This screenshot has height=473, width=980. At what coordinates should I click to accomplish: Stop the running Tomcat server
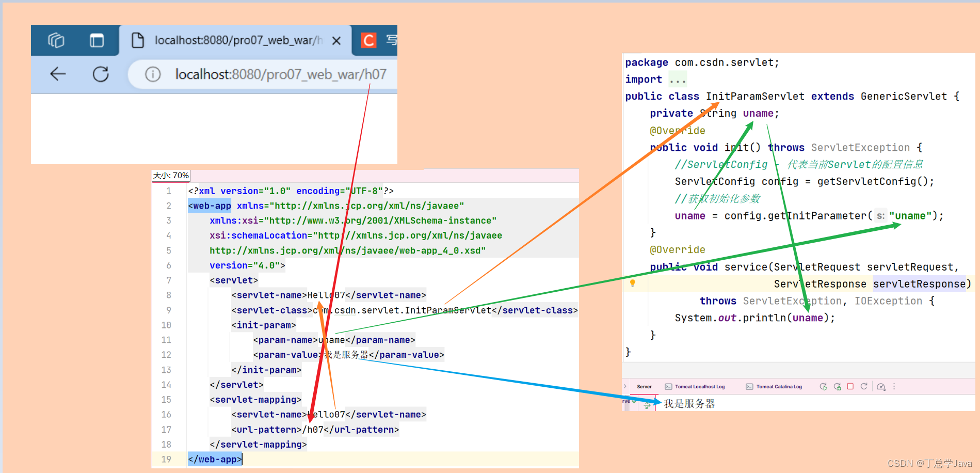(x=850, y=387)
